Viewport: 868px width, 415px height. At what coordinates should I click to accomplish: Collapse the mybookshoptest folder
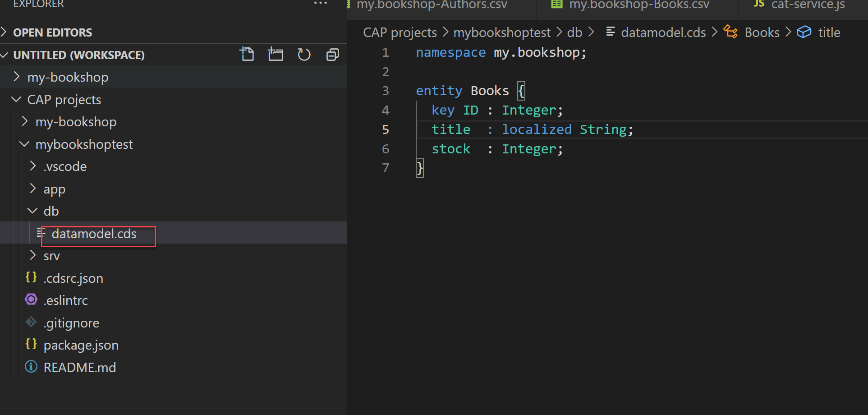[x=24, y=144]
